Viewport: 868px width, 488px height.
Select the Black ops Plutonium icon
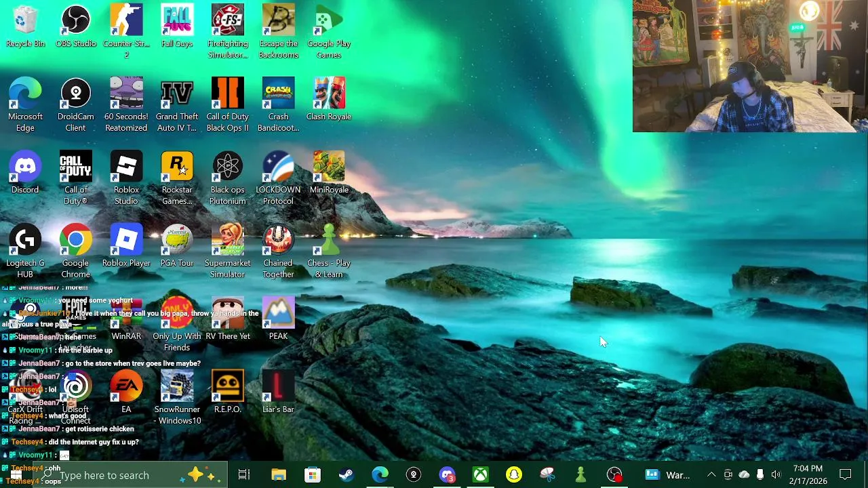point(227,178)
